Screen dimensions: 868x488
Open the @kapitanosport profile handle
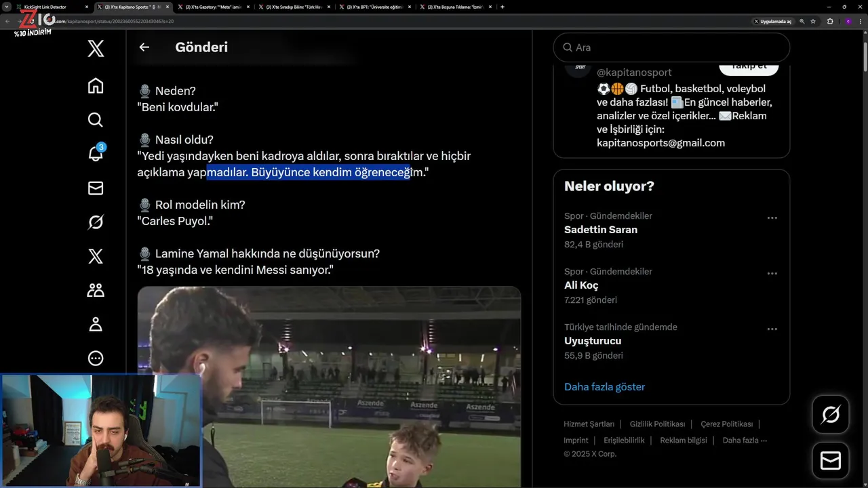(634, 73)
